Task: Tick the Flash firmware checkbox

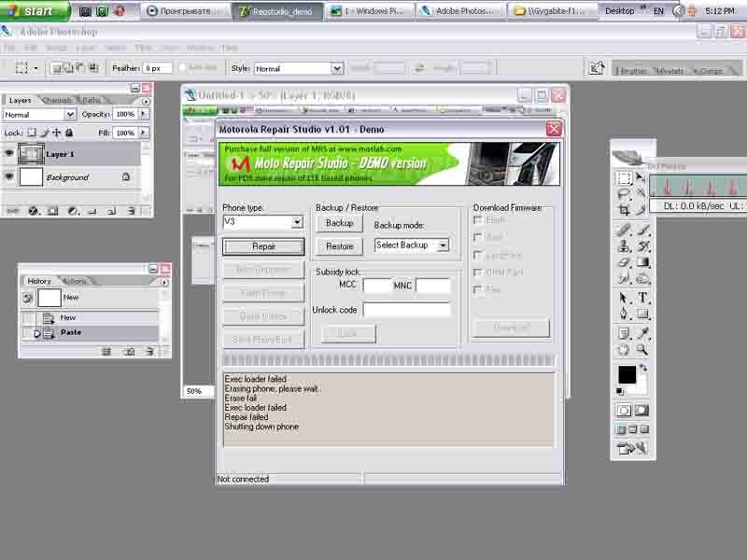Action: pyautogui.click(x=477, y=219)
